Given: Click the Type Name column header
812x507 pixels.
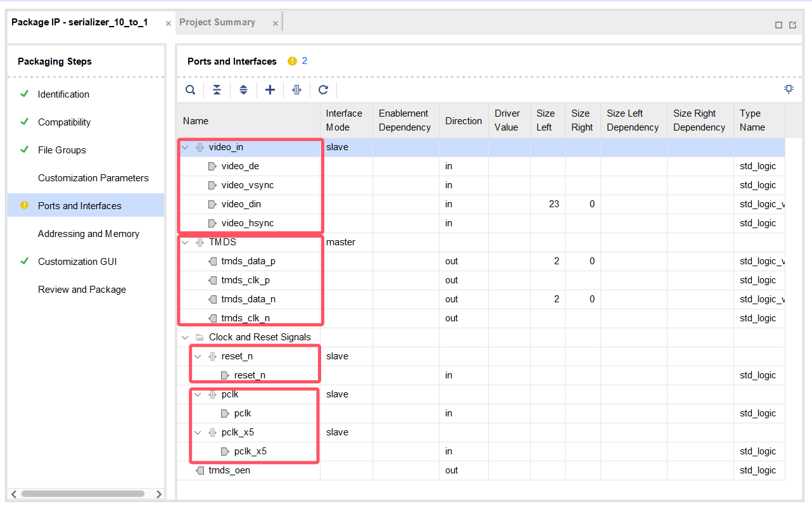Looking at the screenshot, I should [759, 120].
